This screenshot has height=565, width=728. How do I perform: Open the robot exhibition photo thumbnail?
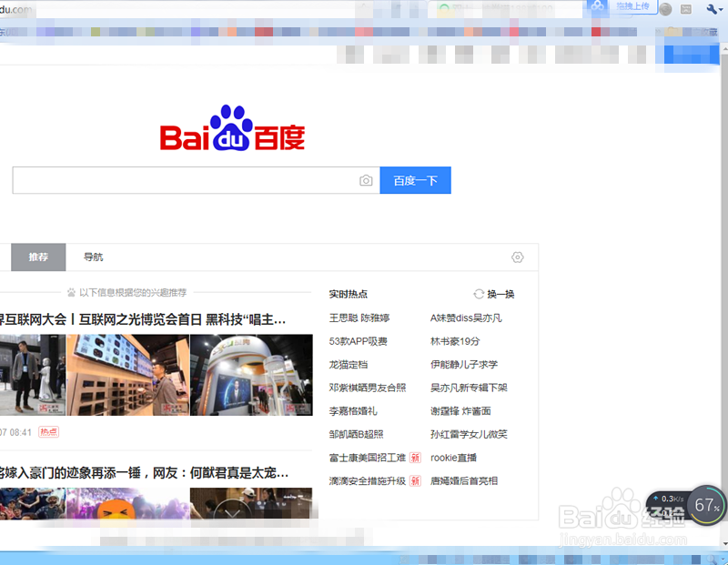(x=33, y=375)
